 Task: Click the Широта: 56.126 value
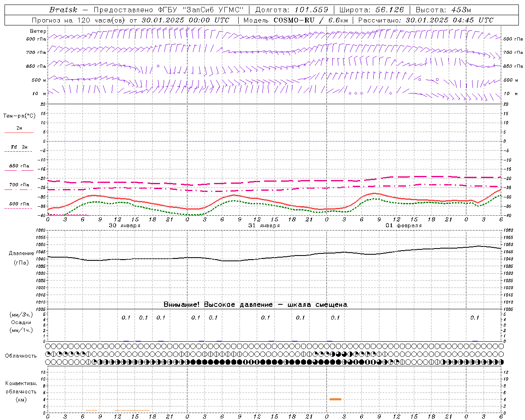pos(372,10)
